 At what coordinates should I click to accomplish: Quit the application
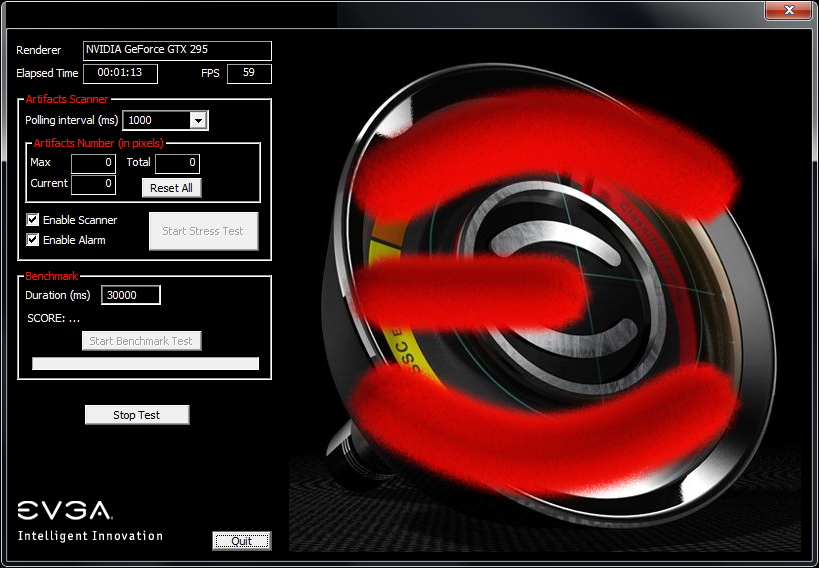click(x=242, y=541)
